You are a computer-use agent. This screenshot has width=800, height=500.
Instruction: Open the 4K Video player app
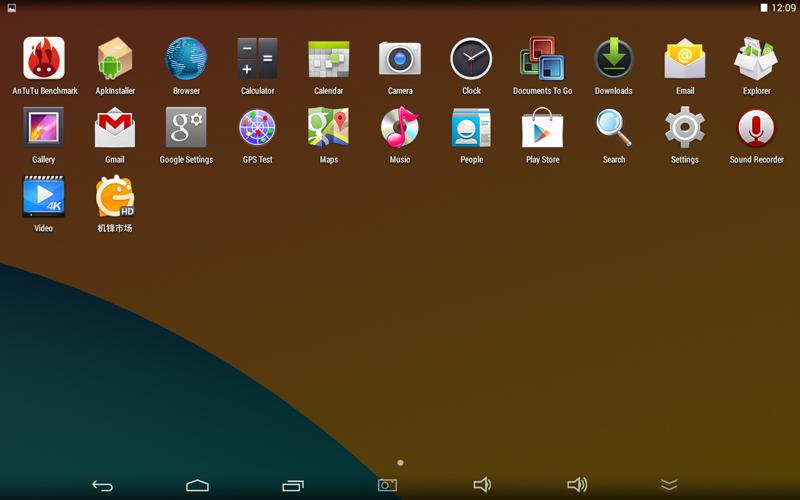point(43,196)
